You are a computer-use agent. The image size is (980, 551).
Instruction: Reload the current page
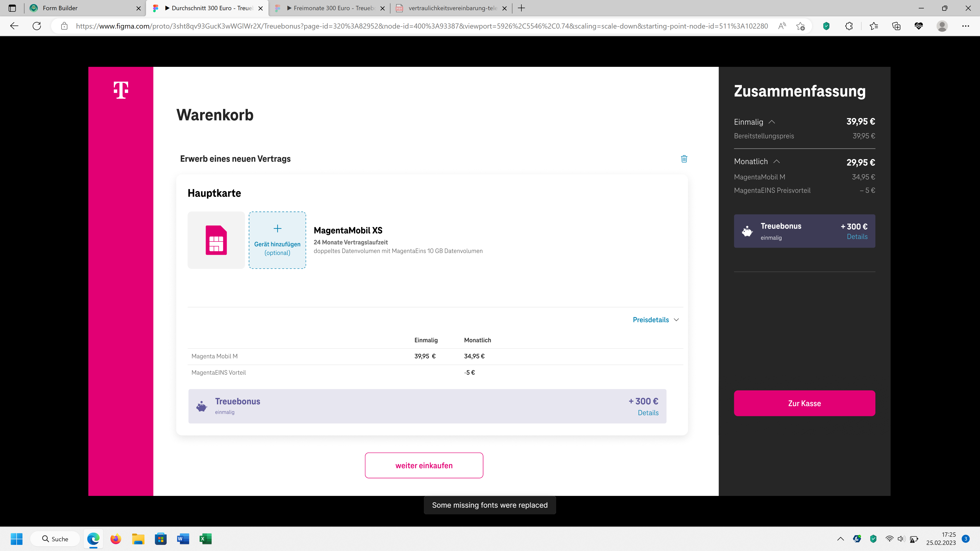point(37,26)
